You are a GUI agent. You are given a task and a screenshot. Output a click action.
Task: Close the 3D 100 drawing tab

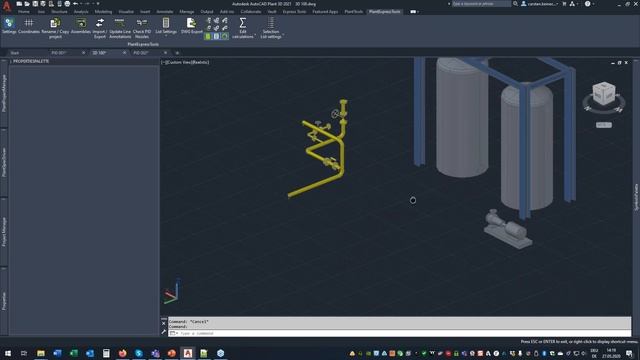(x=124, y=53)
